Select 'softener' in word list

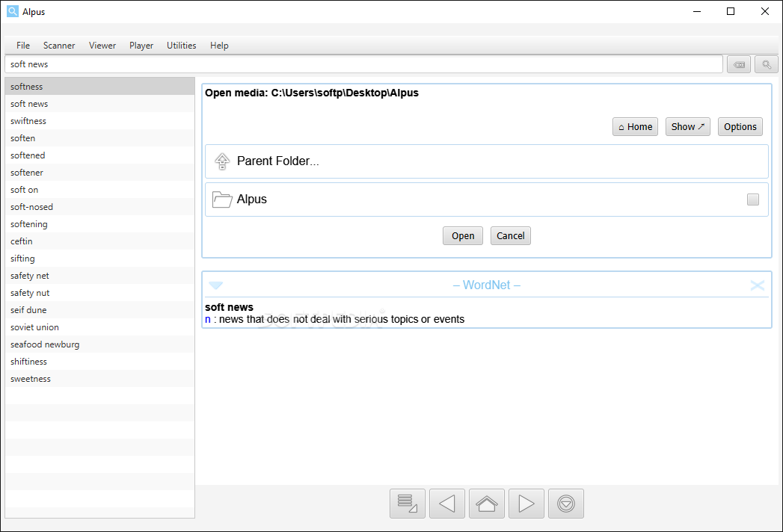pyautogui.click(x=100, y=173)
